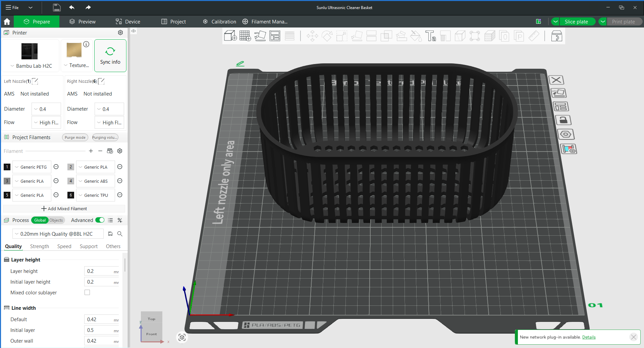The width and height of the screenshot is (644, 348).
Task: Click the Slice plate button
Action: pos(576,21)
